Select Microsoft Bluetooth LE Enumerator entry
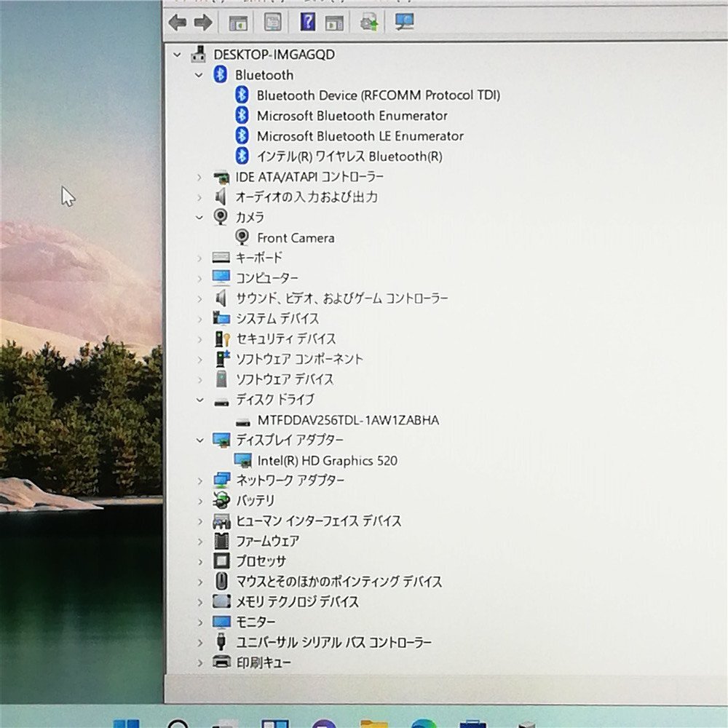Image resolution: width=728 pixels, height=728 pixels. click(x=360, y=136)
